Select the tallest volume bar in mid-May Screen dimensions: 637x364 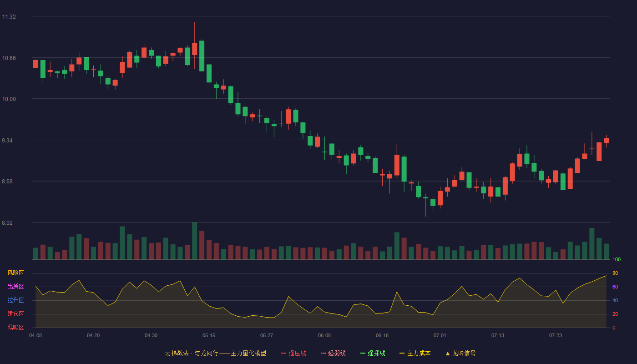pos(194,241)
